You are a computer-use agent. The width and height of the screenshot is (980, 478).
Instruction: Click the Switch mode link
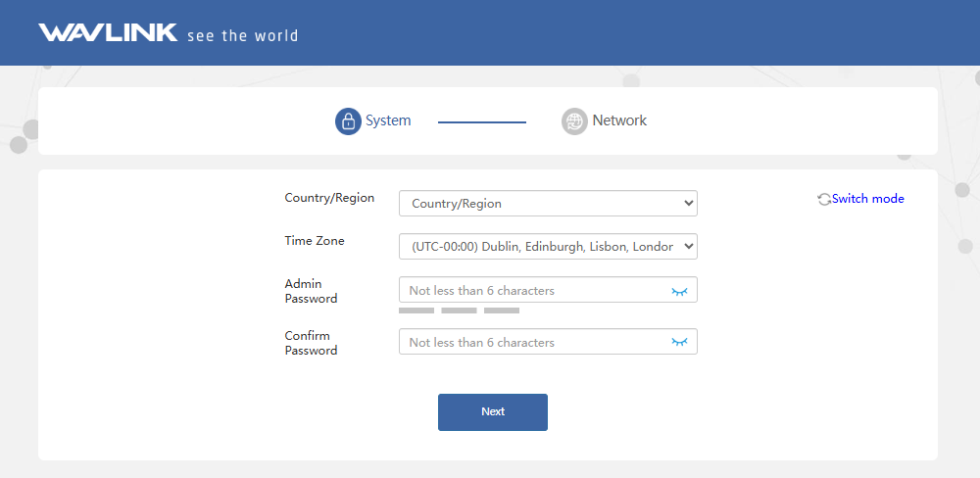867,199
